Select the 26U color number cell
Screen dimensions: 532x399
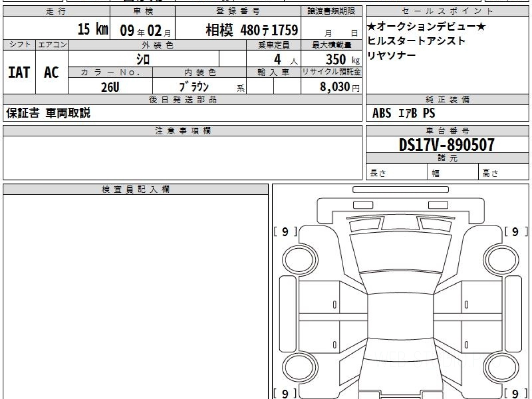click(x=110, y=87)
